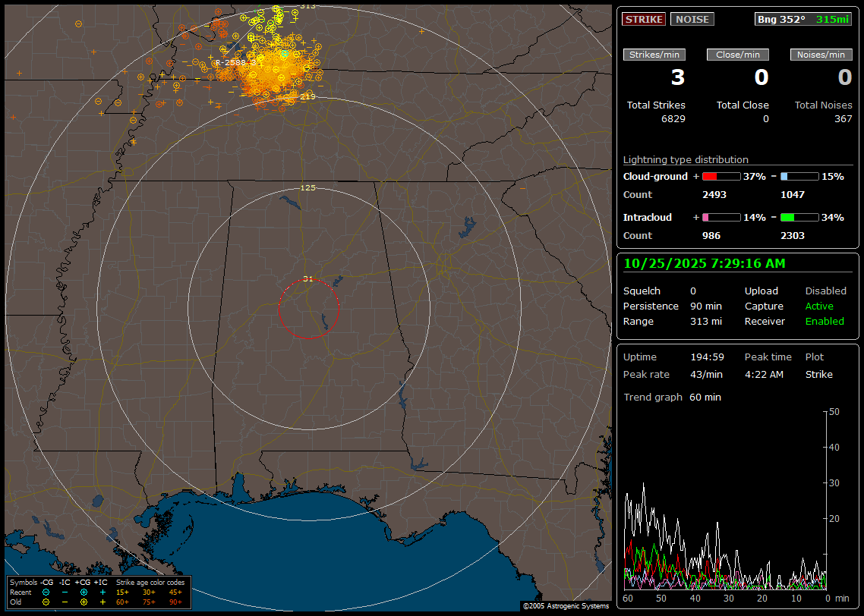
Task: Click the yellow old +CG circle symbol in legend
Action: [x=84, y=602]
